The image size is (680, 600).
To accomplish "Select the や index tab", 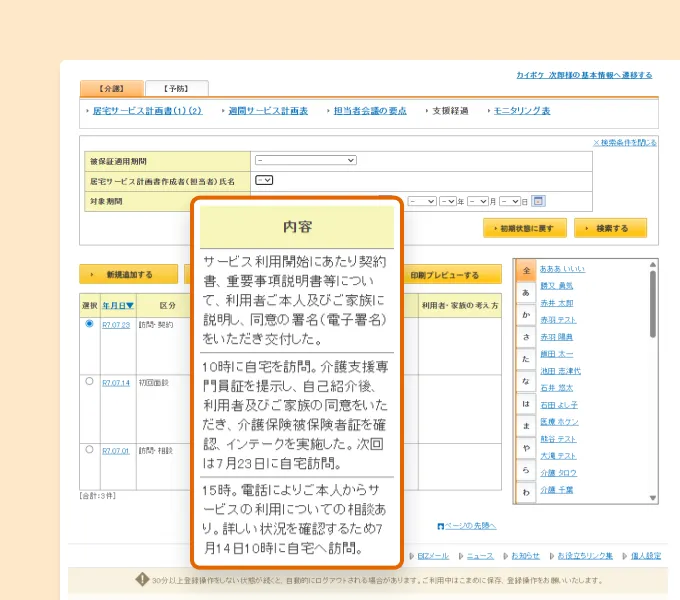I will pyautogui.click(x=526, y=448).
